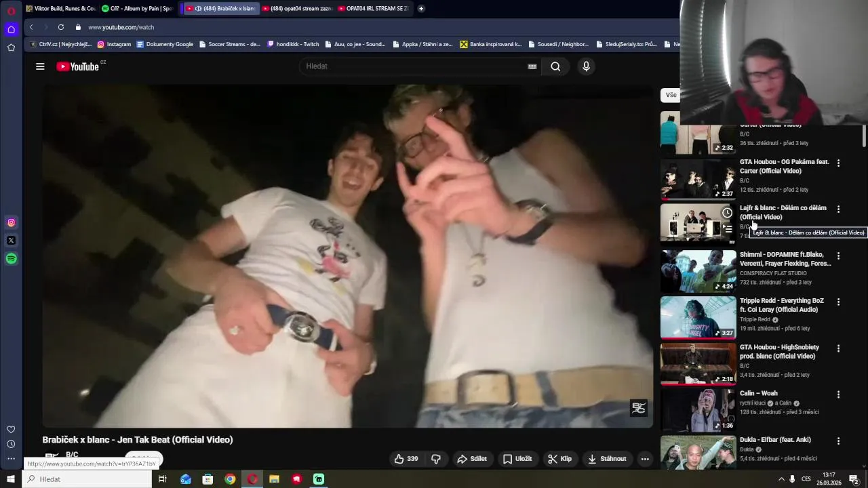Open Opera sidebar history clock icon
This screenshot has height=488, width=868.
11,444
